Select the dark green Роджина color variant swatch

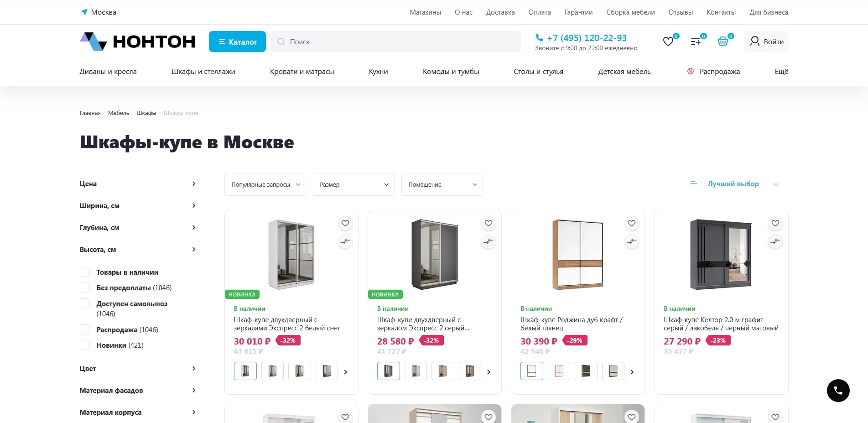coord(586,371)
